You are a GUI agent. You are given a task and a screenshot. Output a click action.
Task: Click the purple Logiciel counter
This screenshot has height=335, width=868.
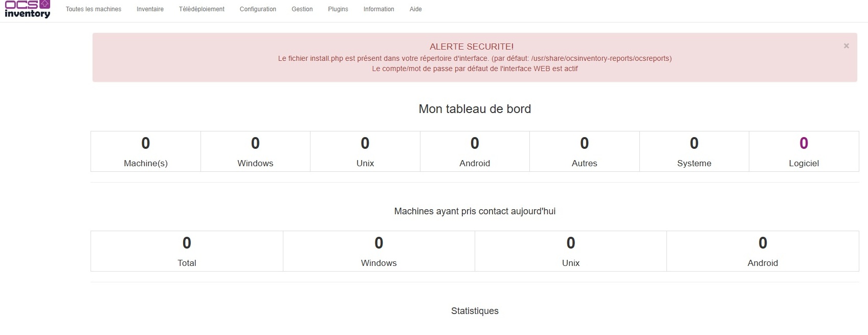coord(804,151)
